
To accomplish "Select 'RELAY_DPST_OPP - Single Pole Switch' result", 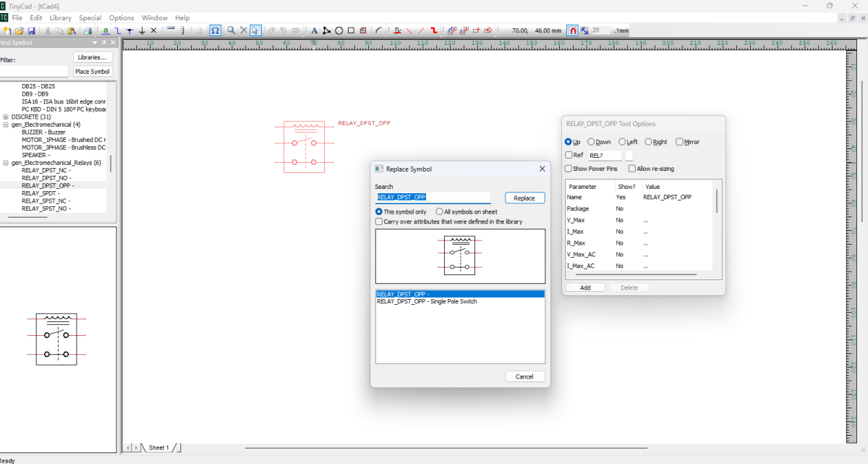I will point(427,301).
